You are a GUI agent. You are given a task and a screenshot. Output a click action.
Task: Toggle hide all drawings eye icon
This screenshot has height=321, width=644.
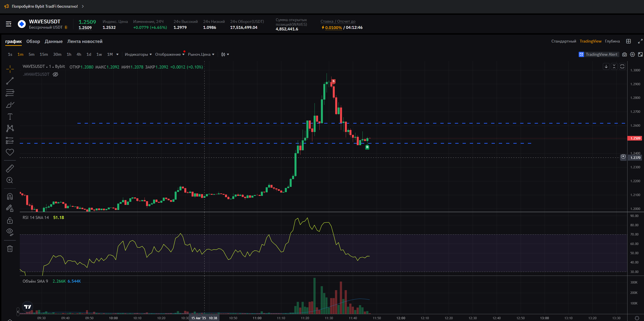point(10,232)
